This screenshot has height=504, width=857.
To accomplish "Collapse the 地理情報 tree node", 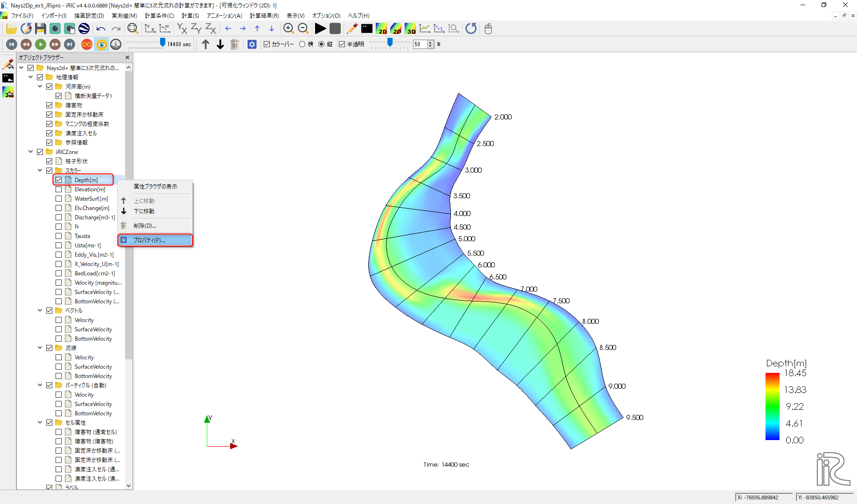I will pos(31,77).
